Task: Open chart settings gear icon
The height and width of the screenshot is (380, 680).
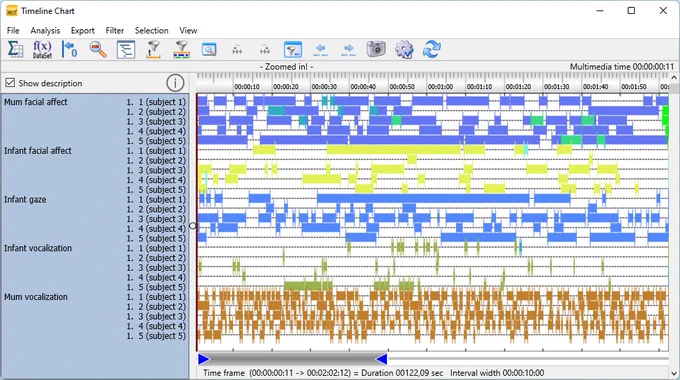Action: pos(404,49)
